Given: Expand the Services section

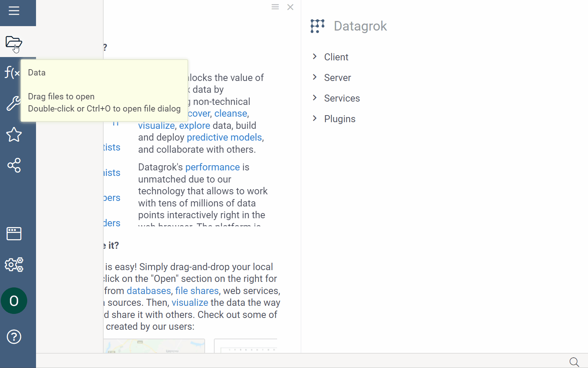Looking at the screenshot, I should [342, 98].
